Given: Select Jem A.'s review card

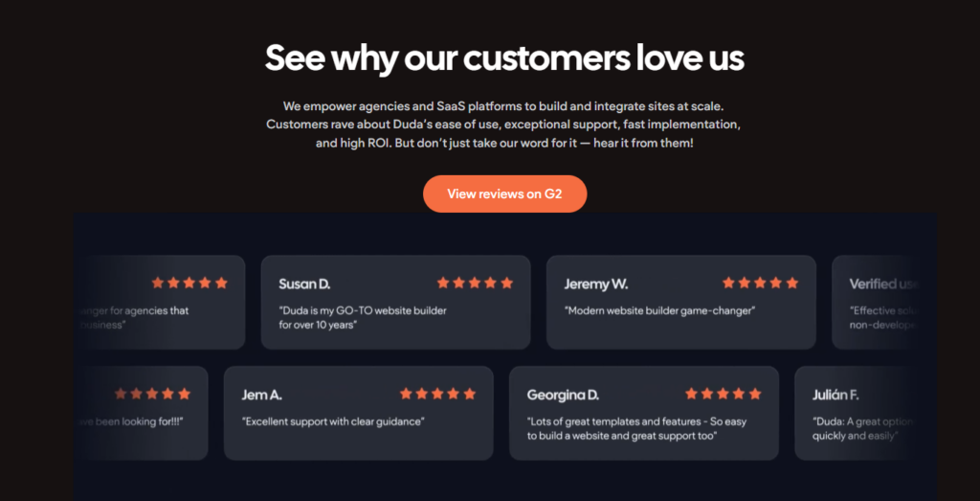Looking at the screenshot, I should click(x=359, y=413).
